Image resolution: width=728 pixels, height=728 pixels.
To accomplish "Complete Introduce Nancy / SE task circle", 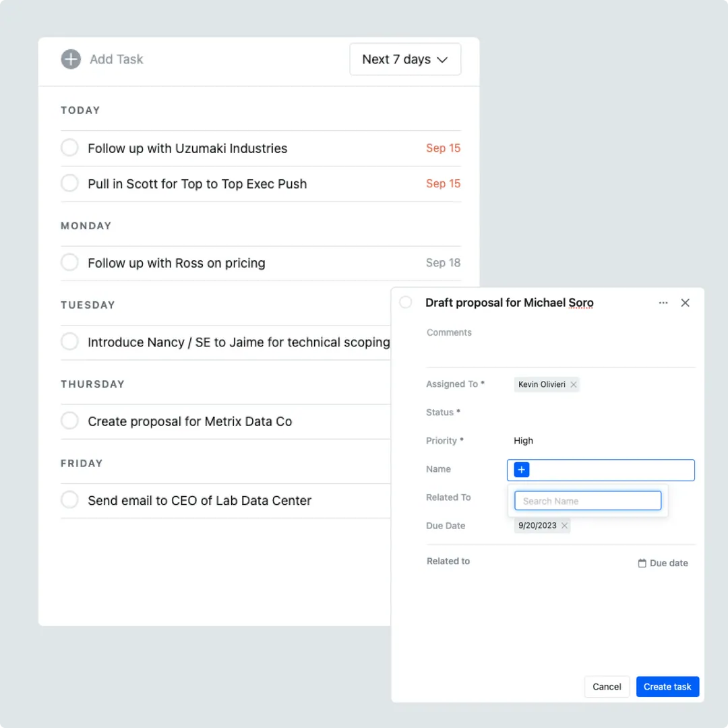I will pos(69,342).
